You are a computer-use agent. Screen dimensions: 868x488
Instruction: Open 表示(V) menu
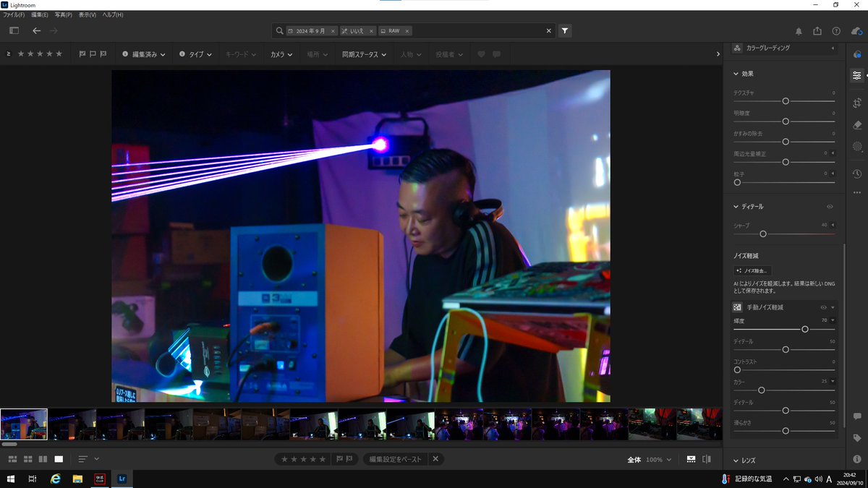point(88,14)
